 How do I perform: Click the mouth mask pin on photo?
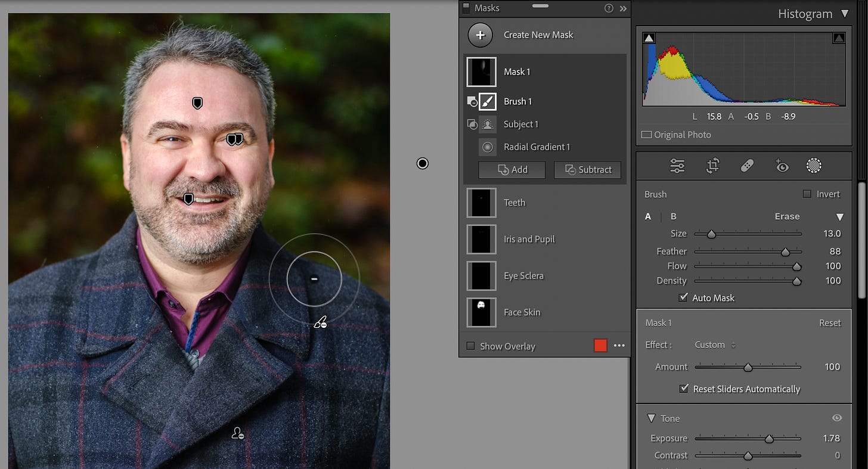pos(188,199)
